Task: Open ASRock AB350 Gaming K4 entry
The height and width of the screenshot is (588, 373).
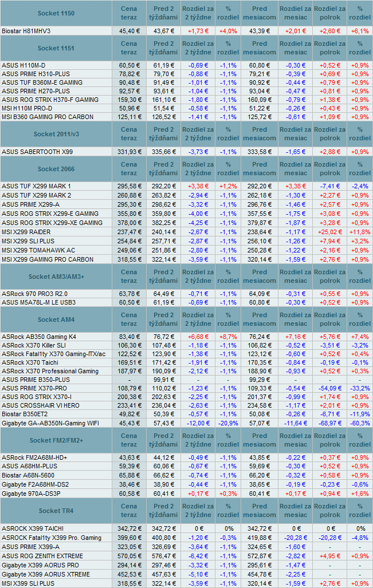Action: click(39, 336)
